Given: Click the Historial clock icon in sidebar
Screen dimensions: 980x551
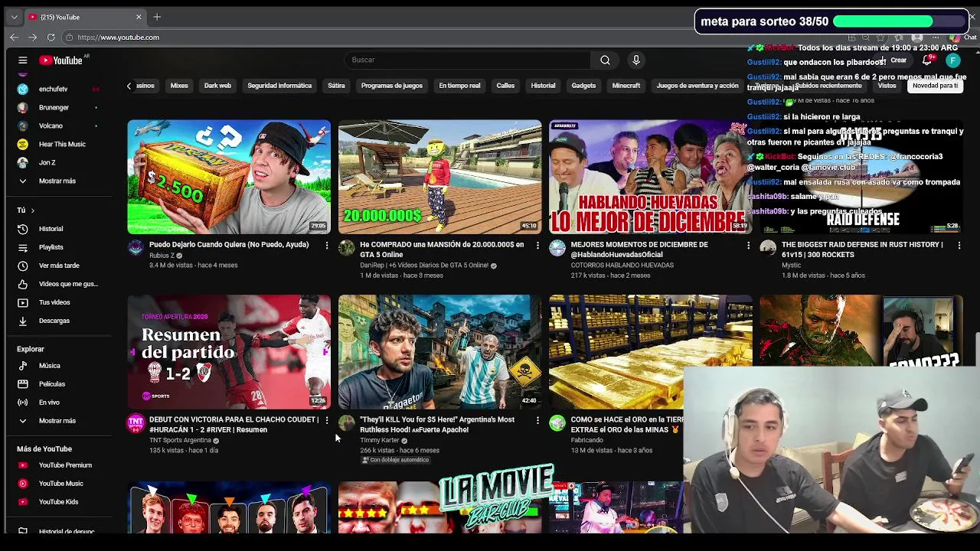Looking at the screenshot, I should 23,229.
